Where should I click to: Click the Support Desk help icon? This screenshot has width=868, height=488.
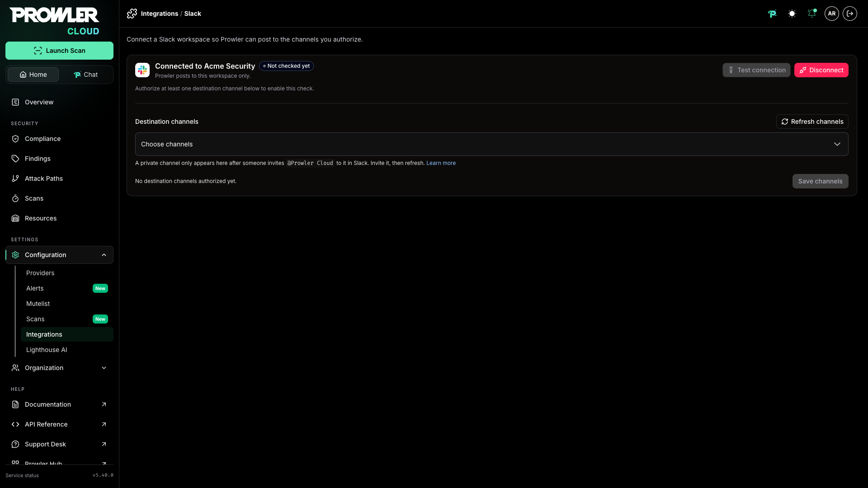tap(15, 444)
